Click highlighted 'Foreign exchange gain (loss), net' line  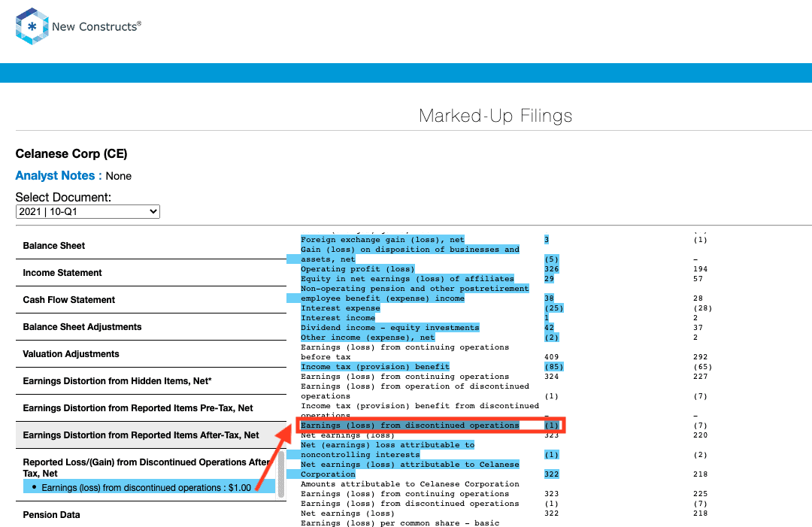click(x=383, y=240)
